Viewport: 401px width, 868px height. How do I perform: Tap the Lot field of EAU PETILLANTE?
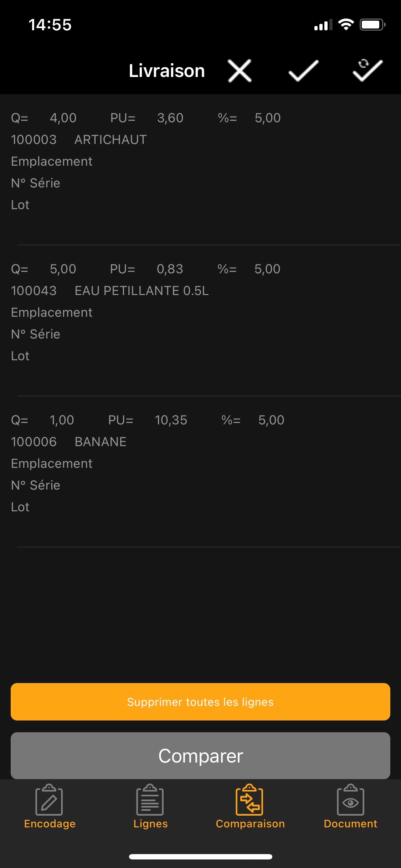tap(20, 356)
